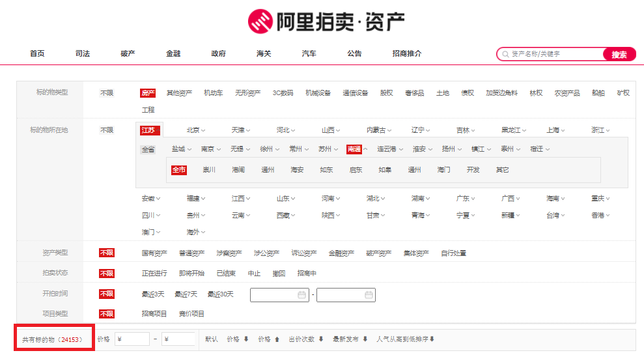The image size is (644, 353).
Task: Sort by 出价次数 descending
Action: 306,339
